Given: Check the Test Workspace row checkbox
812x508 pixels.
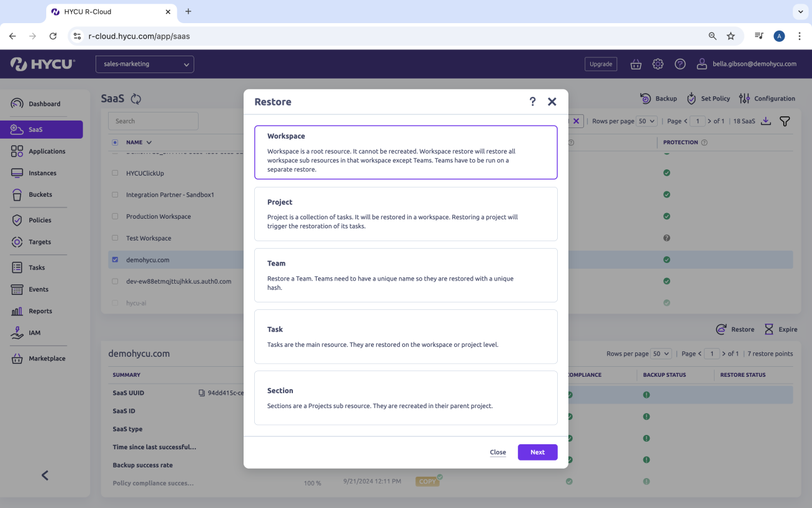Looking at the screenshot, I should 114,238.
